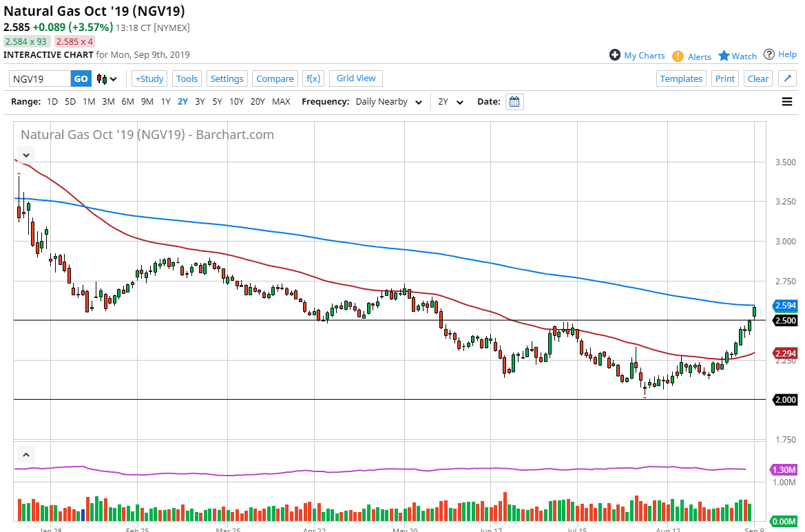Open the hamburger menu at right

point(787,102)
